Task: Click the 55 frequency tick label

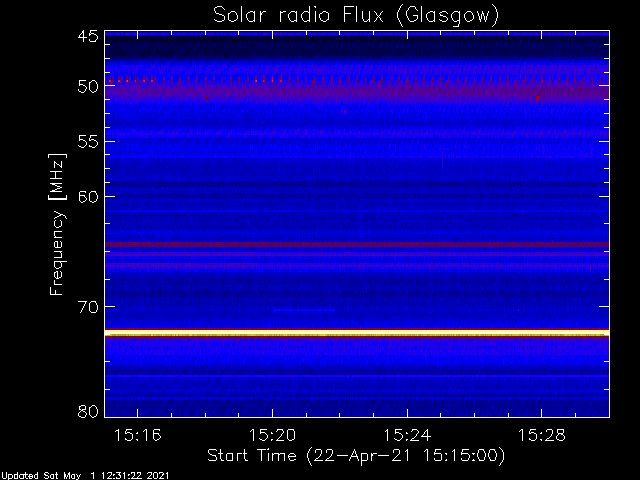Action: click(88, 142)
